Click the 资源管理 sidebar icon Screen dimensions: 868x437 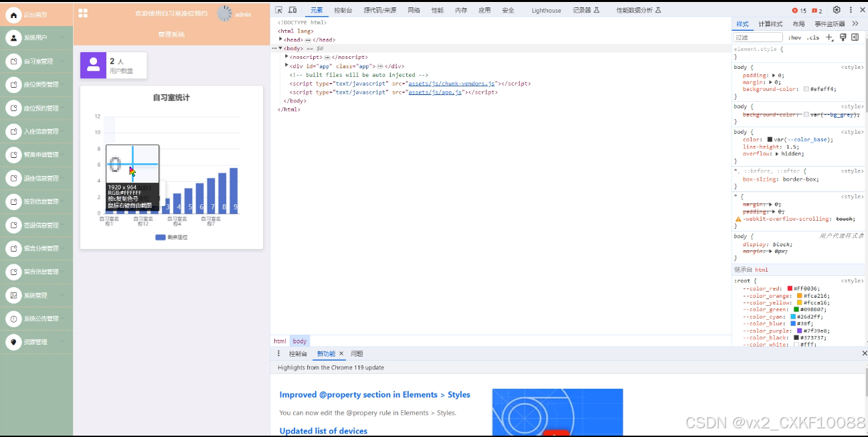[13, 342]
